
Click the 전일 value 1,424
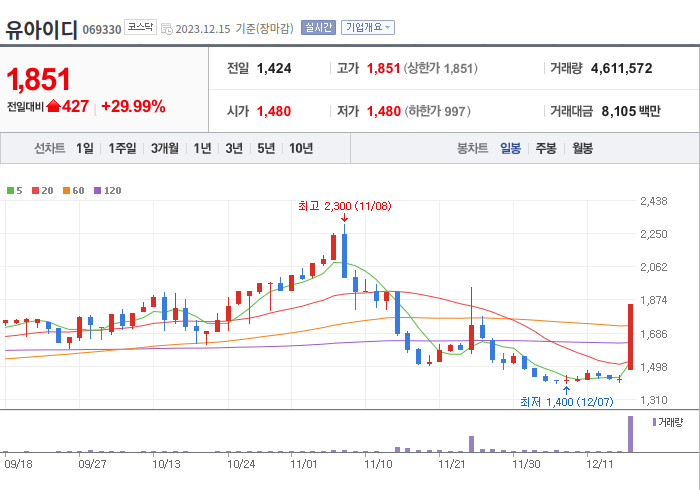(x=274, y=68)
